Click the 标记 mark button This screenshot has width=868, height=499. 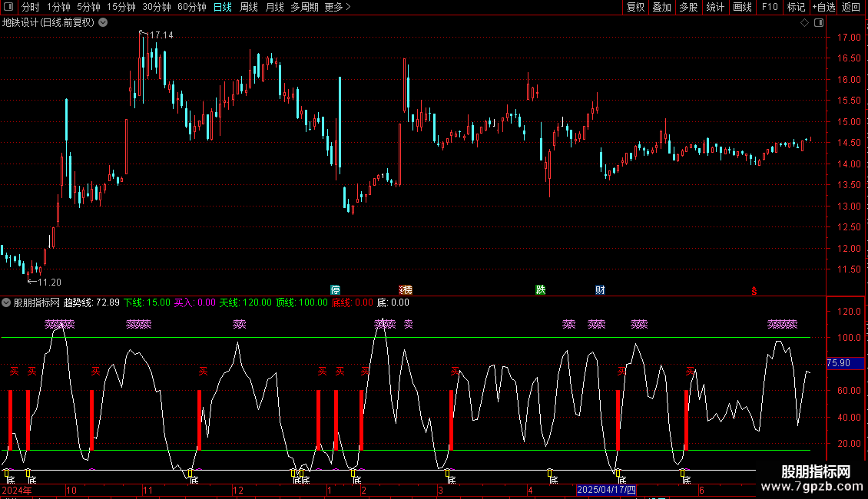click(x=796, y=7)
